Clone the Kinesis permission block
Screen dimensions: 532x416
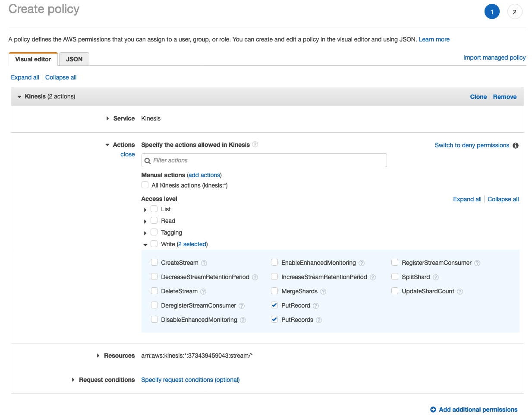click(x=478, y=97)
